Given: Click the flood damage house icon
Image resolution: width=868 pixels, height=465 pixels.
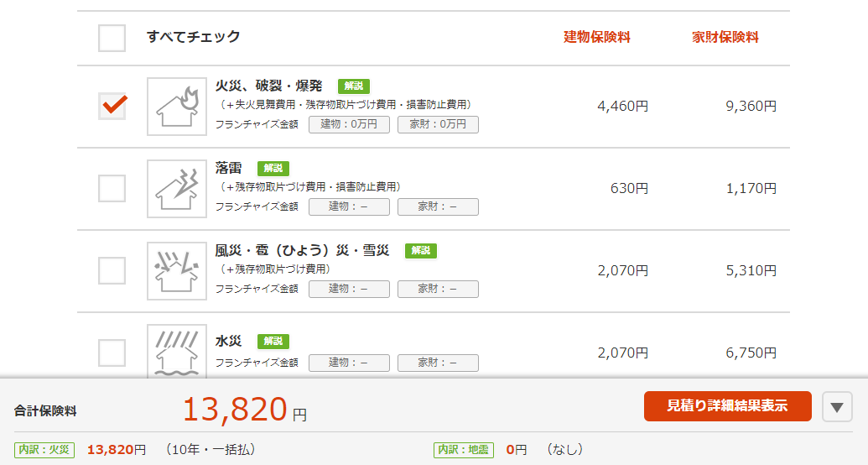Looking at the screenshot, I should (177, 352).
